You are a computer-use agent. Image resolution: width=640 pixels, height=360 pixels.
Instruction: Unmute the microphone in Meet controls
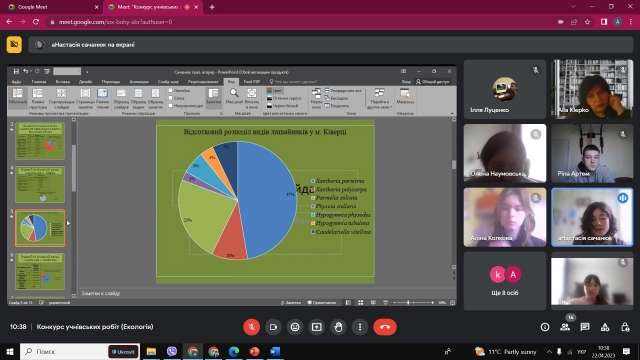(x=251, y=327)
